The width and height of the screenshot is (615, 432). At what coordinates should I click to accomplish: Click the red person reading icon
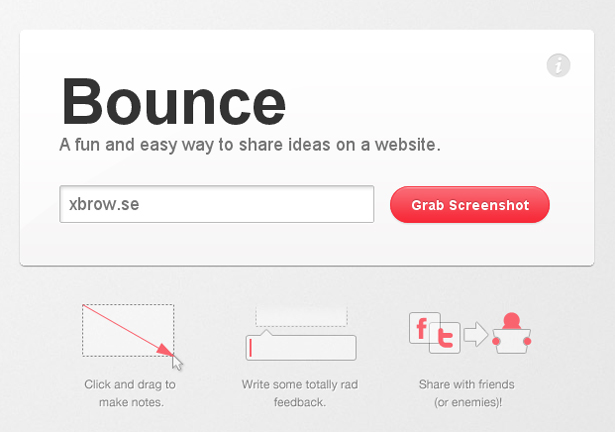click(511, 333)
